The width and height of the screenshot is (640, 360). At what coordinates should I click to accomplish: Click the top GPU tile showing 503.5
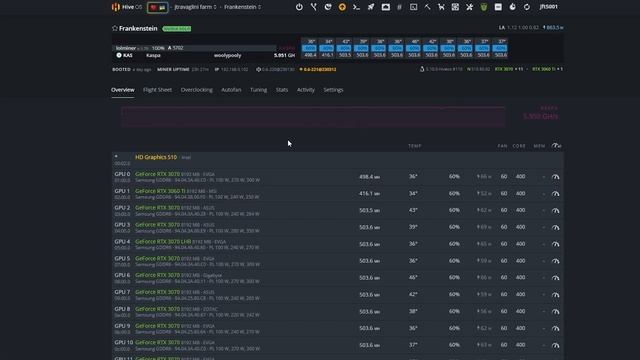point(344,48)
